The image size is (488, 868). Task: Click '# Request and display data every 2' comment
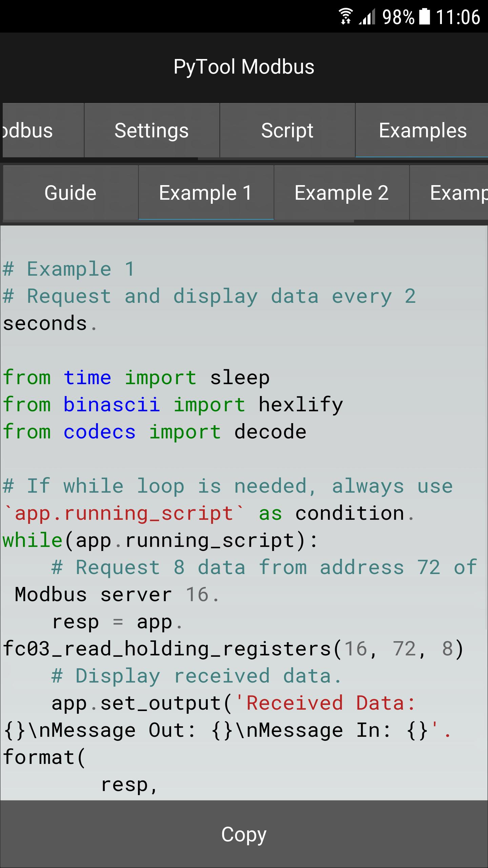click(209, 296)
